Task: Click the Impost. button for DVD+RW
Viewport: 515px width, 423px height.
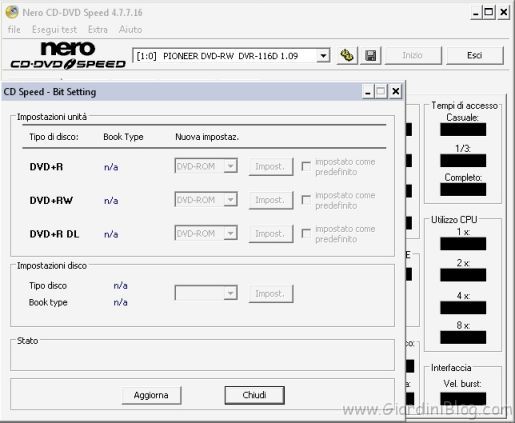Action: tap(271, 200)
